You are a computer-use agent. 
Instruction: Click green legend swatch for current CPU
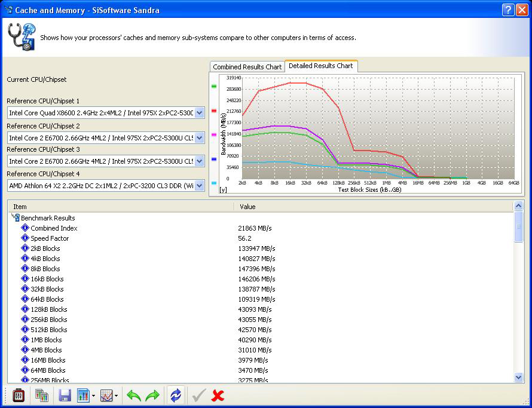(x=214, y=86)
